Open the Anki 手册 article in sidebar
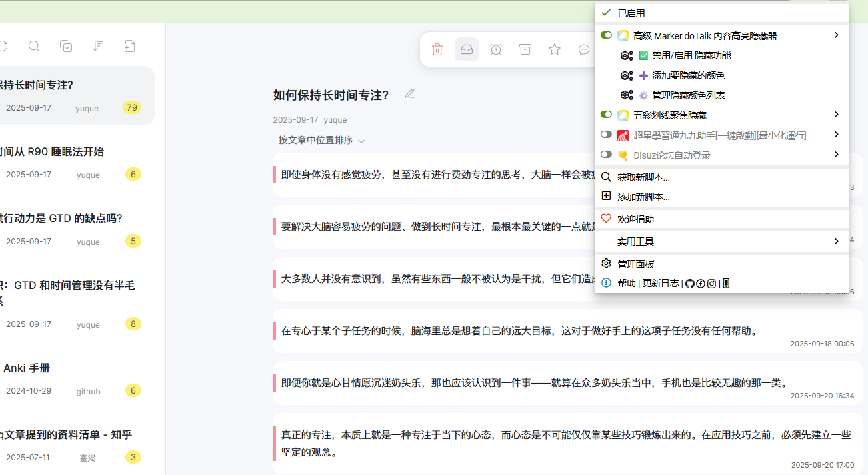Image resolution: width=868 pixels, height=475 pixels. (x=77, y=378)
